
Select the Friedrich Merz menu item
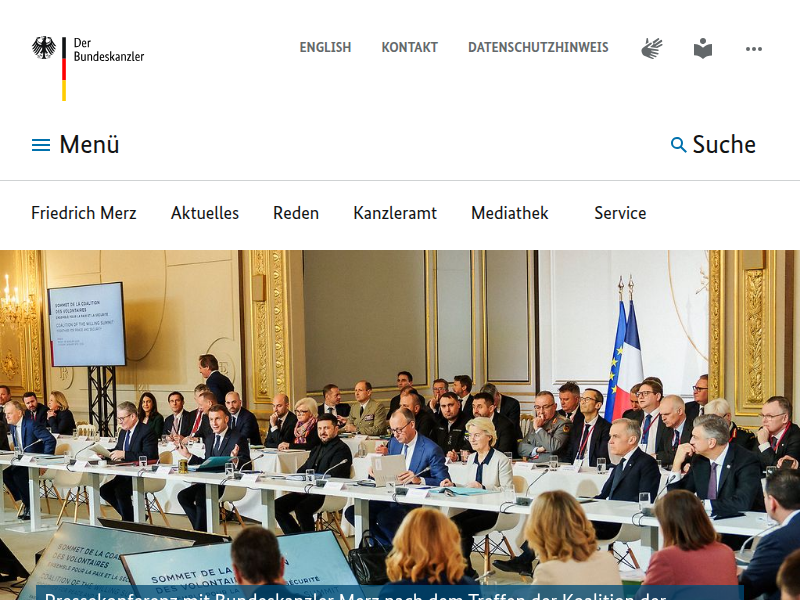(84, 213)
